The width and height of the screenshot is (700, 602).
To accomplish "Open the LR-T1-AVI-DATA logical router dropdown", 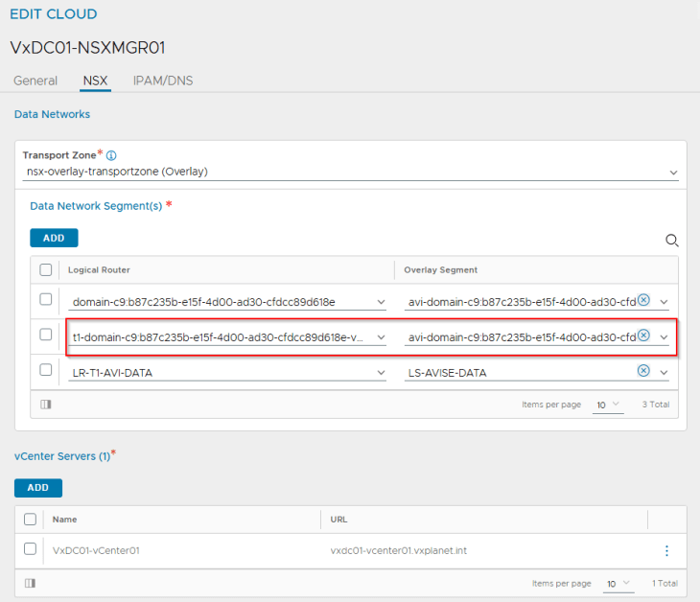I will (x=381, y=373).
